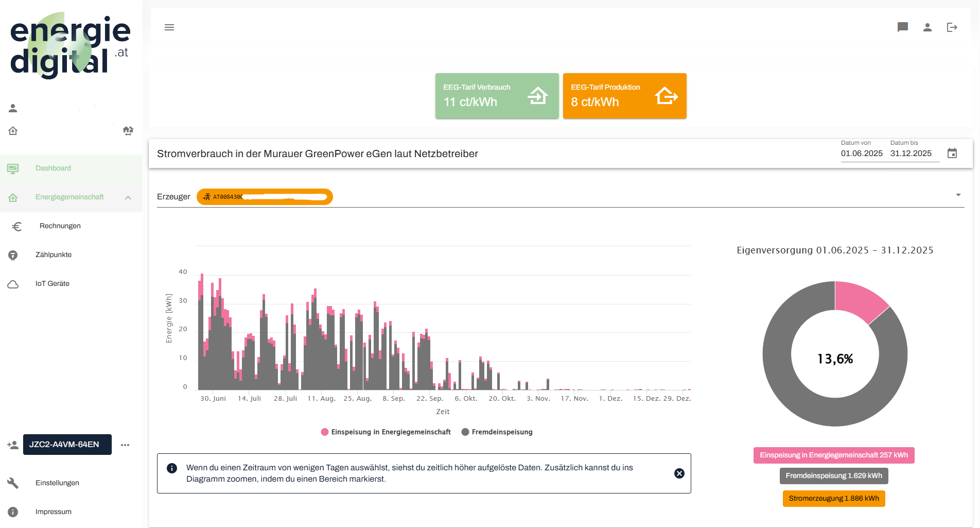Go to Dashboard in sidebar
980x528 pixels.
point(53,168)
